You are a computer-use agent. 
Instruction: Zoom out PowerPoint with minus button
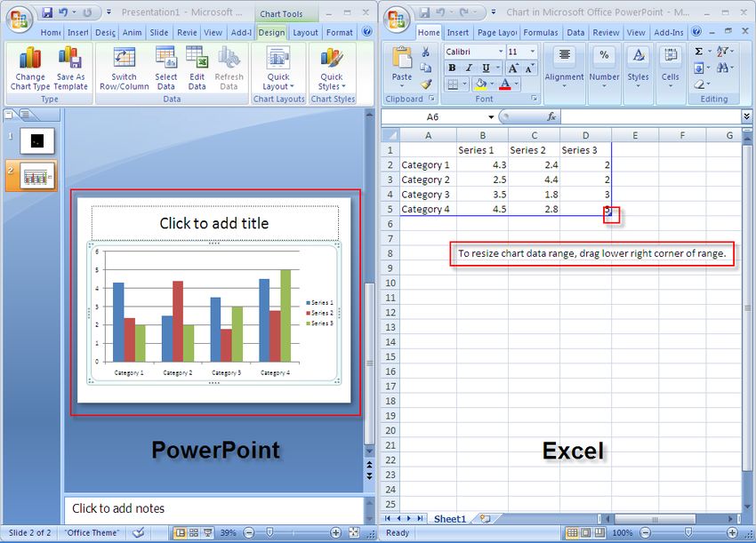click(249, 532)
